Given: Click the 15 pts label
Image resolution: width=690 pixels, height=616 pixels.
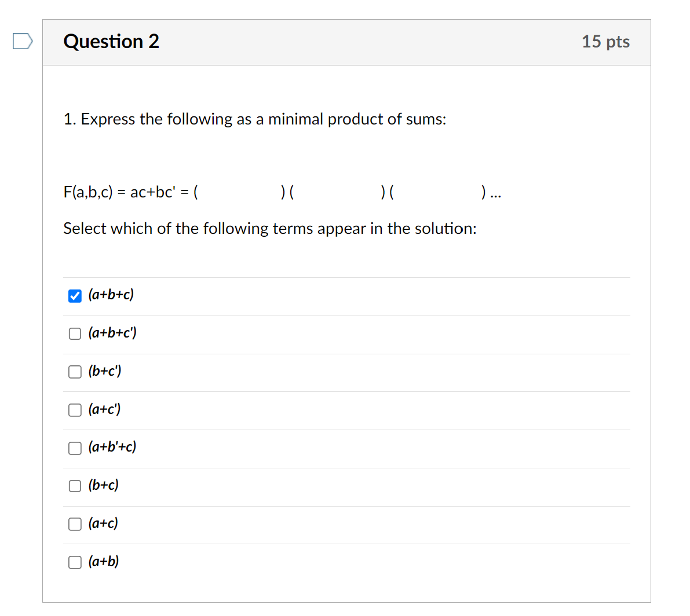Looking at the screenshot, I should (606, 41).
